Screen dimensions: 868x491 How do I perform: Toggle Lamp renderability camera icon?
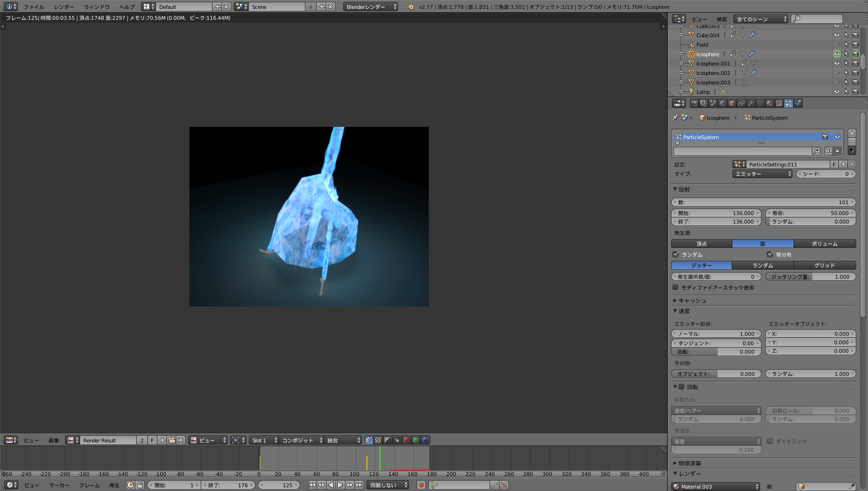(855, 92)
